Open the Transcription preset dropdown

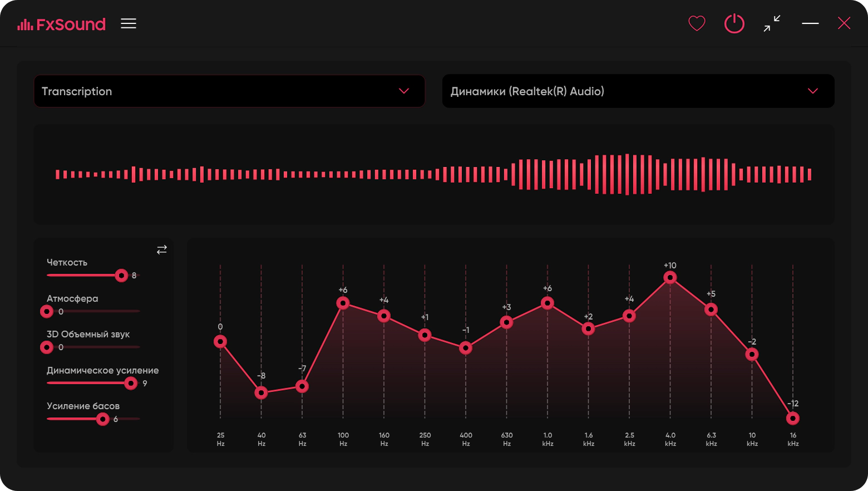229,91
